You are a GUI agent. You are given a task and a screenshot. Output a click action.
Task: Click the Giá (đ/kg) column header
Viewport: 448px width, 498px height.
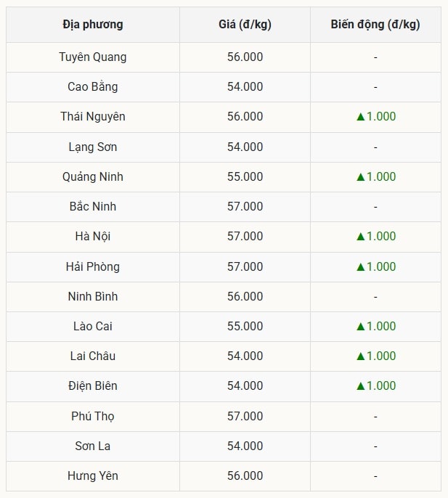point(245,25)
